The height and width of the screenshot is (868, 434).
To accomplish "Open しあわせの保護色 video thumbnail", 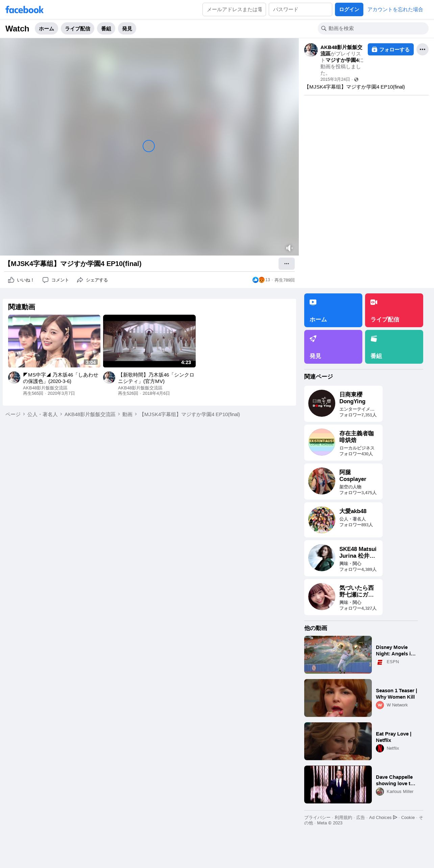I will click(54, 341).
